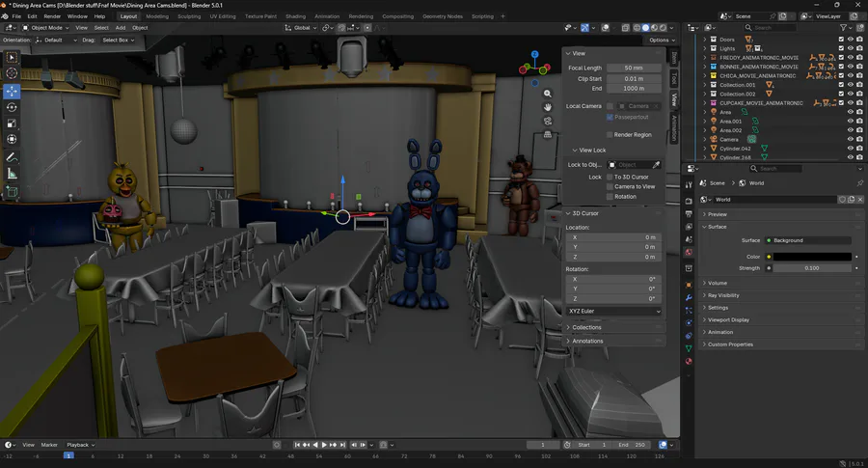Toggle camera view in viewport
This screenshot has height=468, width=868.
coord(548,121)
